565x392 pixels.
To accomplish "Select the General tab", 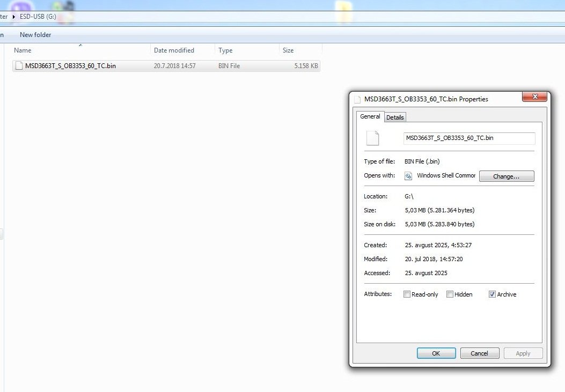I will click(370, 116).
